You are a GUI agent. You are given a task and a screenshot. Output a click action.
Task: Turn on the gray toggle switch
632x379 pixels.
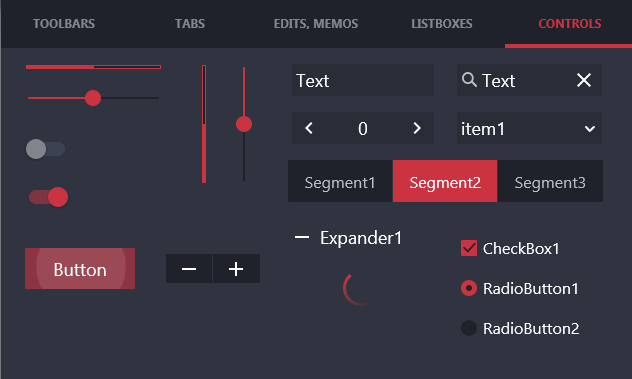[x=45, y=149]
